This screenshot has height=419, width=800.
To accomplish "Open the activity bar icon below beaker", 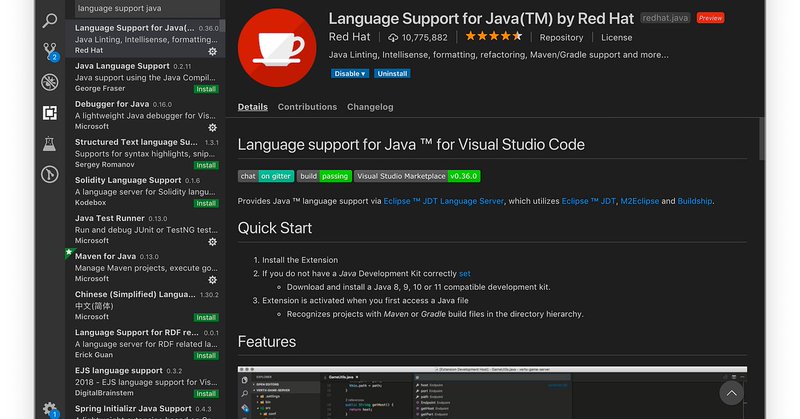I will pos(49,175).
